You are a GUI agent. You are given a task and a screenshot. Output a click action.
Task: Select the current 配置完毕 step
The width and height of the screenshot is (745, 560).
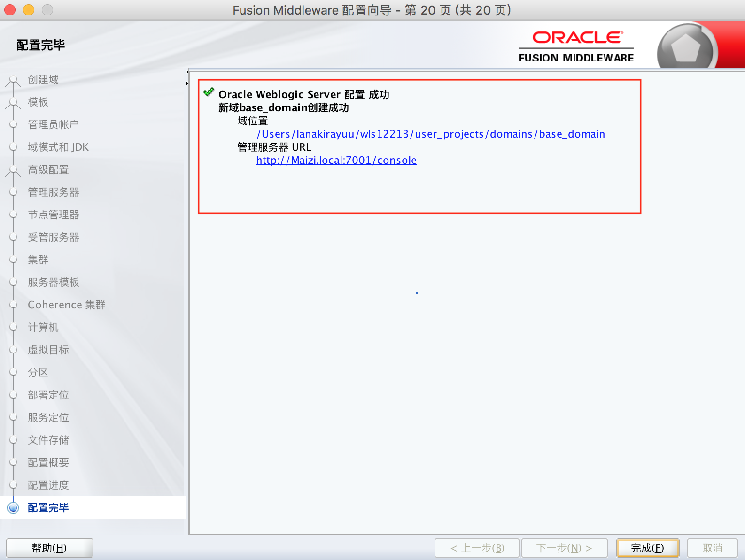click(x=48, y=508)
